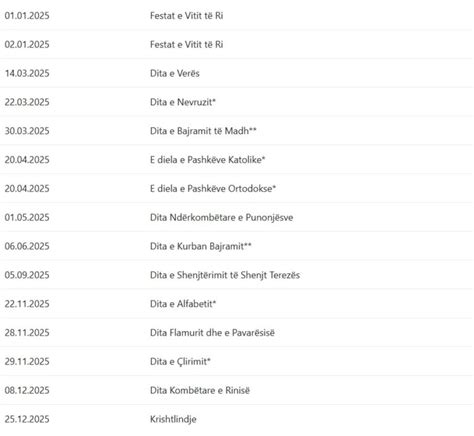
Task: Select the date 06.06.2025
Action: 27,246
